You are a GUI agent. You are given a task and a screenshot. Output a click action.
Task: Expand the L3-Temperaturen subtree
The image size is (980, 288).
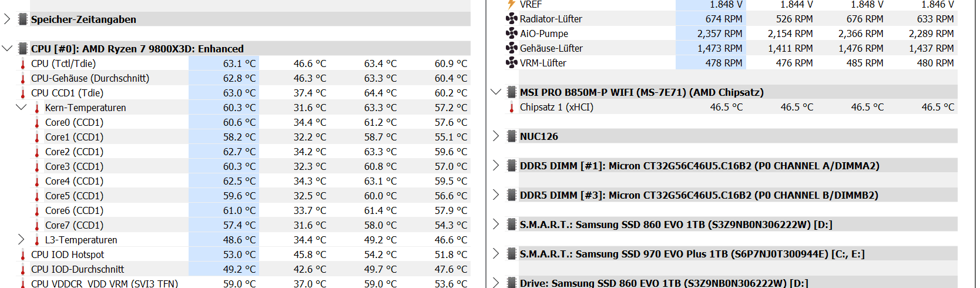[x=21, y=239]
